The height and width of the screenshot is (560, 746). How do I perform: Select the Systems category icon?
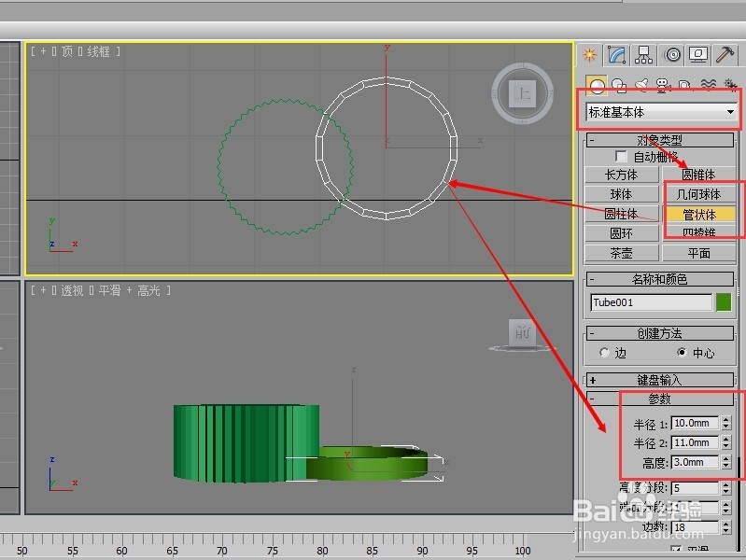[x=729, y=86]
